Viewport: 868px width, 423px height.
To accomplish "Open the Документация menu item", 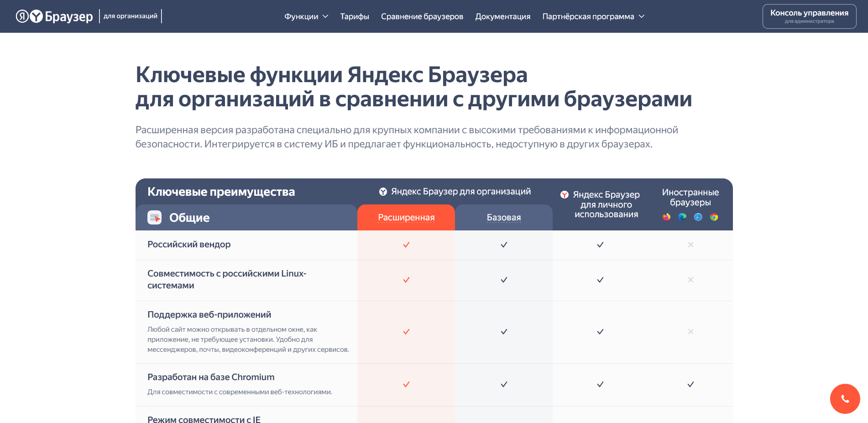I will (502, 16).
